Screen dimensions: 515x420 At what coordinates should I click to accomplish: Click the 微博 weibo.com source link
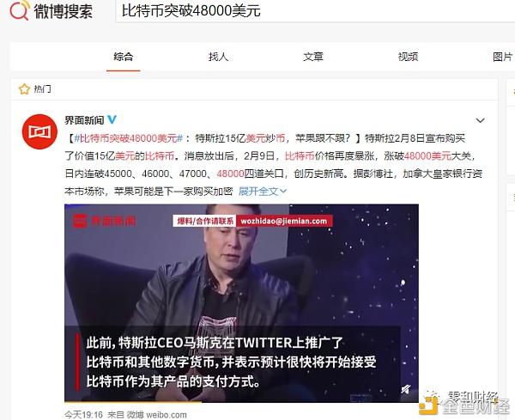click(x=157, y=415)
